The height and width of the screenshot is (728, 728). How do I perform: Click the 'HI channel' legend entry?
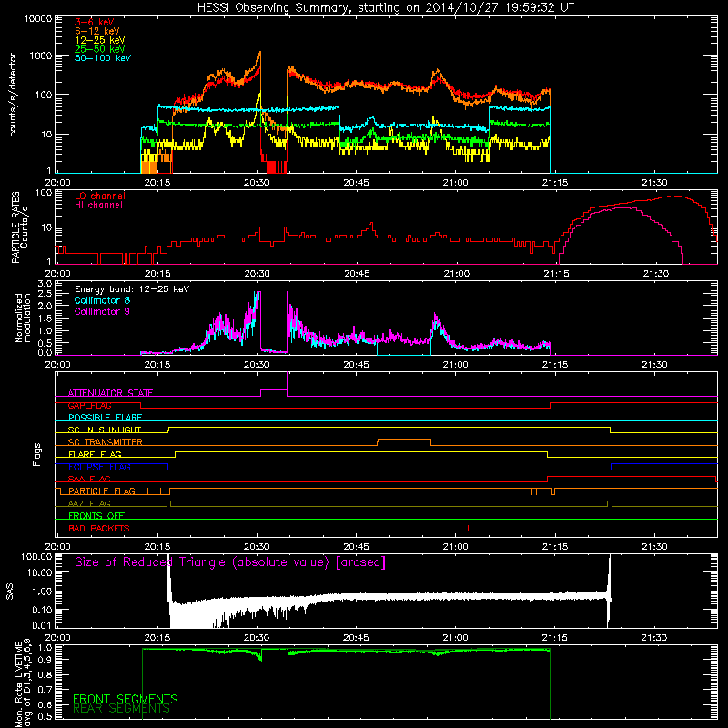(x=98, y=206)
